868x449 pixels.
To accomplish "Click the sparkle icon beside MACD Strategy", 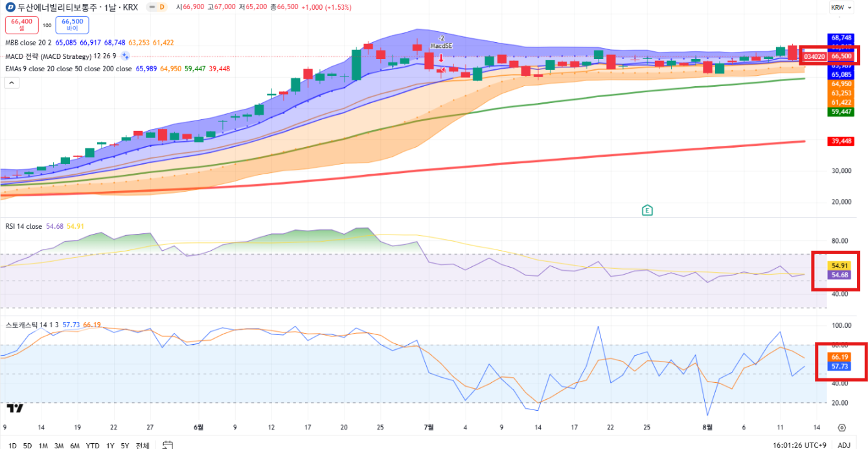I will 126,56.
